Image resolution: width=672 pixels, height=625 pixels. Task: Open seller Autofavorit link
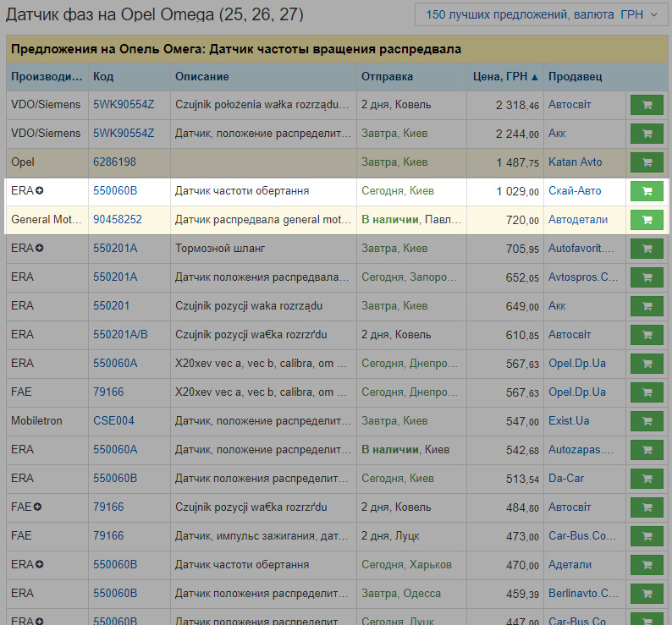(581, 248)
